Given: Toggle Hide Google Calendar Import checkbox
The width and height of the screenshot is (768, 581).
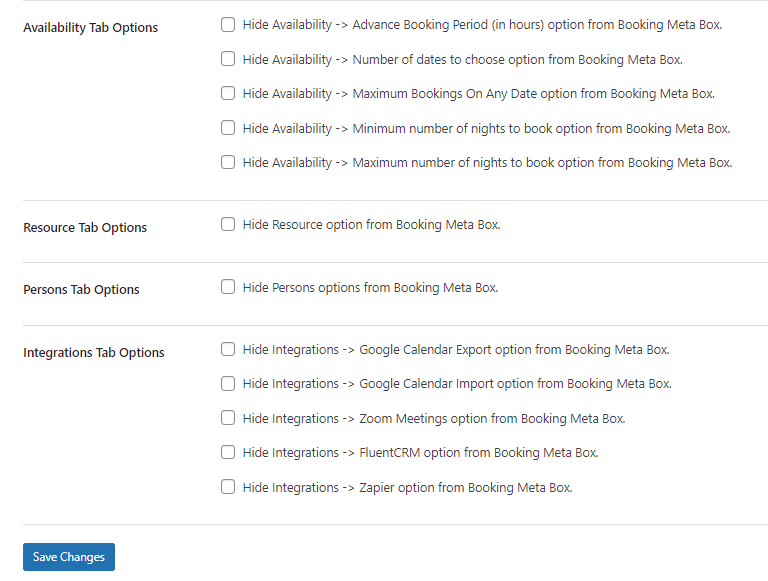Looking at the screenshot, I should coord(228,384).
